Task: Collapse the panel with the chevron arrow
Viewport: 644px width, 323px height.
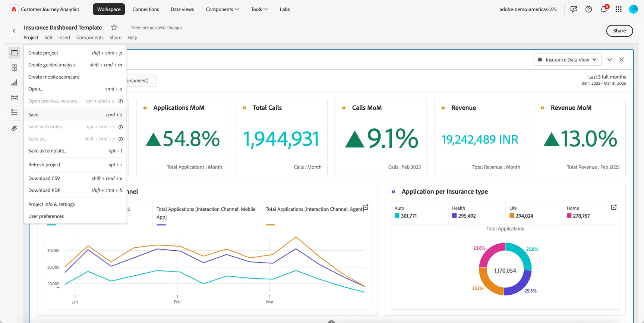Action: pos(610,60)
